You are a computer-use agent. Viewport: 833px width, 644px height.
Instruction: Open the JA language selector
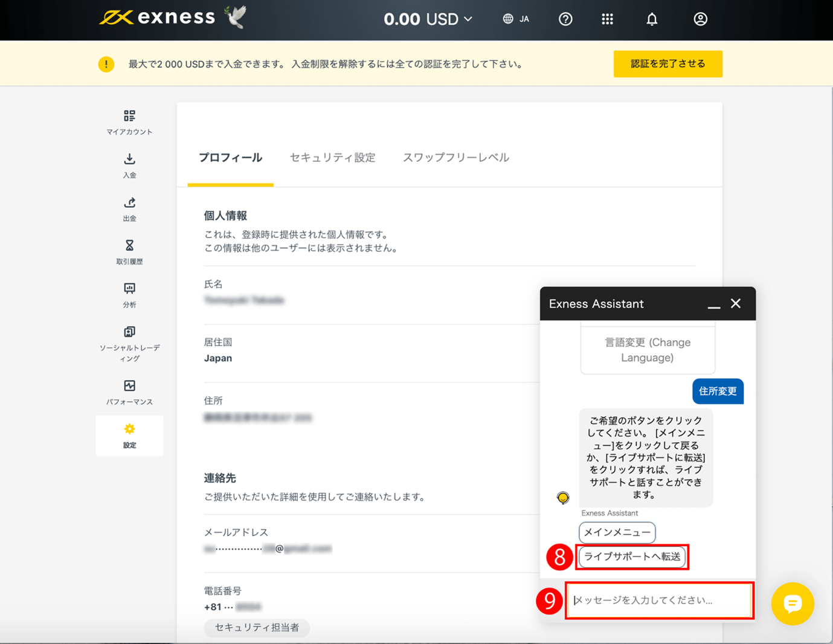(516, 19)
